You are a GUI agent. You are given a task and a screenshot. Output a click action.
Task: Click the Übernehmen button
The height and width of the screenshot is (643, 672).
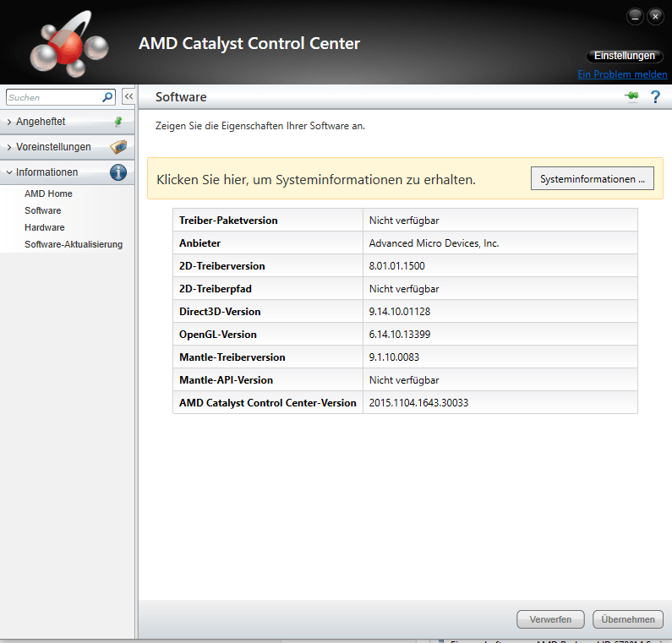[x=628, y=619]
